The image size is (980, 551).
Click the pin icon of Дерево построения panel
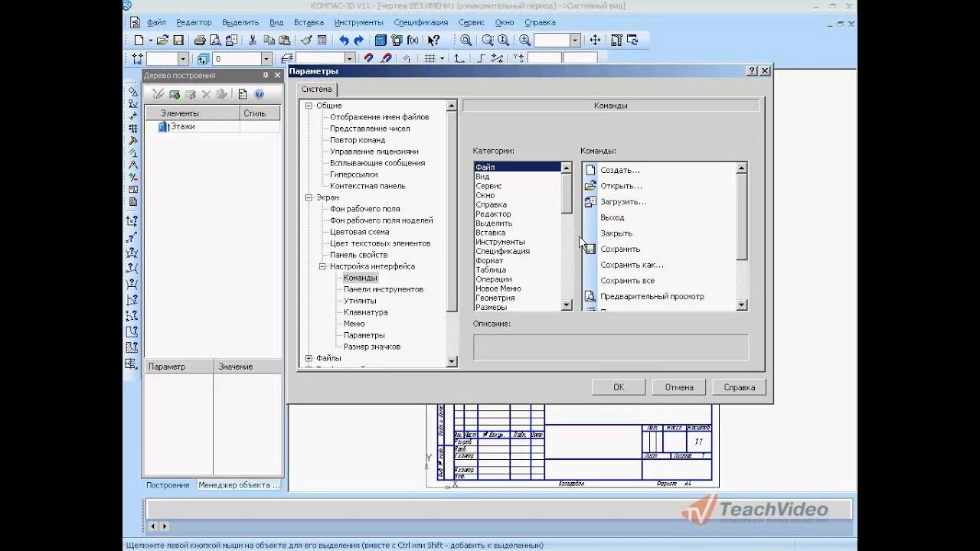(266, 75)
